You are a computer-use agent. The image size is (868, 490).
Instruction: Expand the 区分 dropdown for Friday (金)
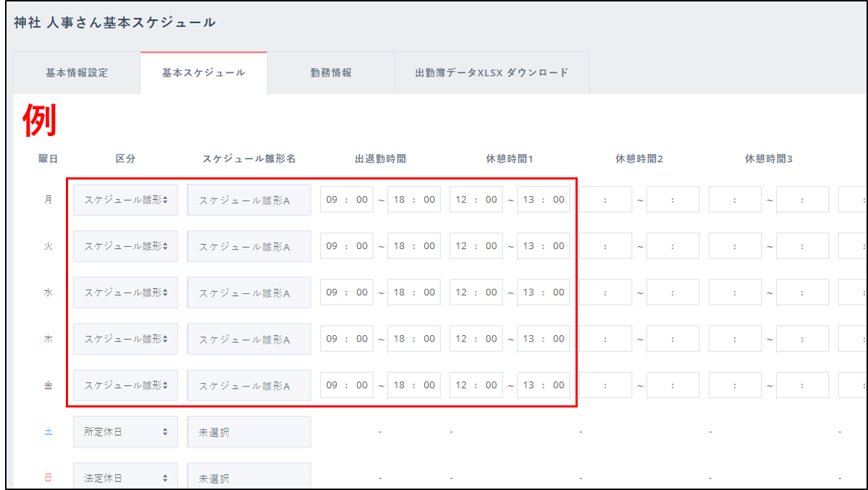[125, 385]
